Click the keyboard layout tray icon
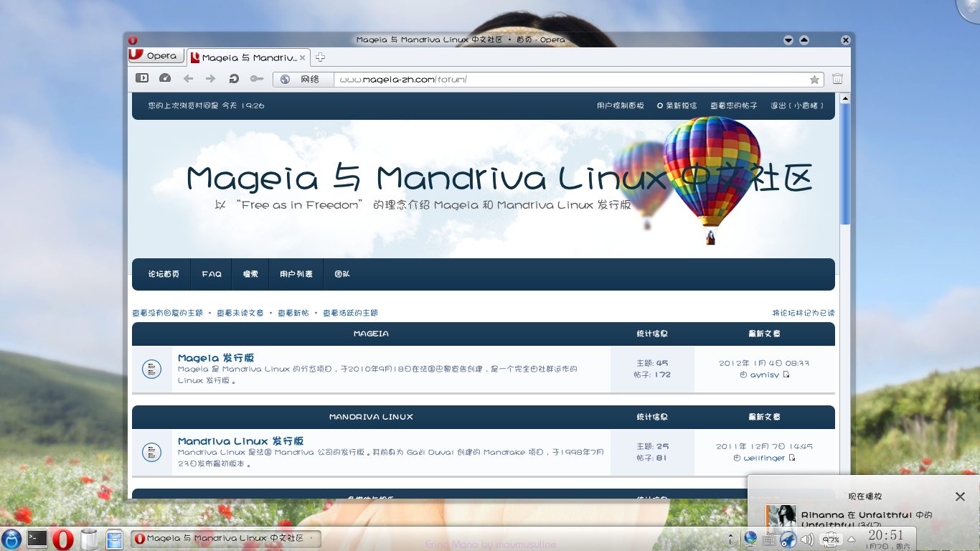The image size is (980, 551). point(768,540)
